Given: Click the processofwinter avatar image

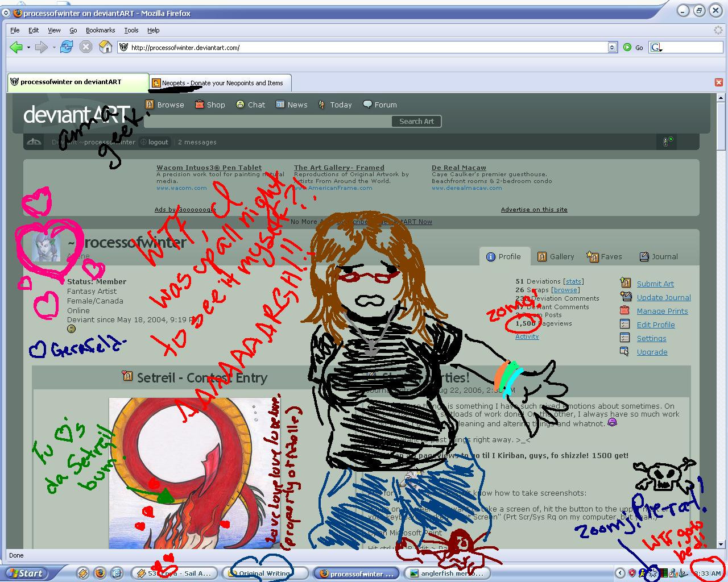Looking at the screenshot, I should coord(45,247).
